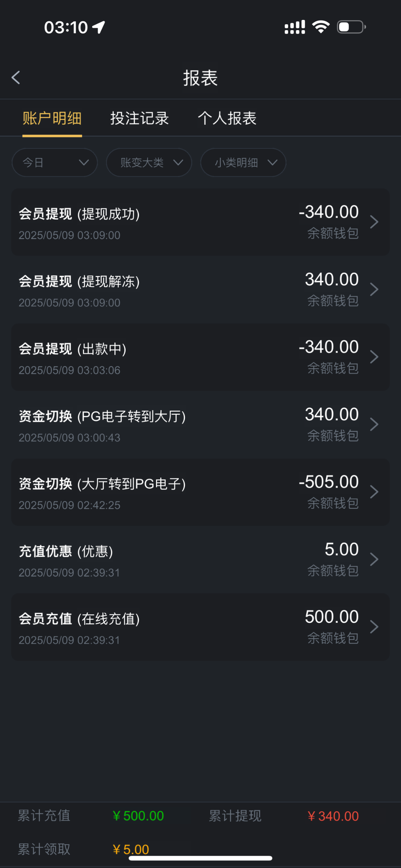Image resolution: width=401 pixels, height=868 pixels.
Task: Expand the 账变大类 category dropdown
Action: click(x=149, y=163)
